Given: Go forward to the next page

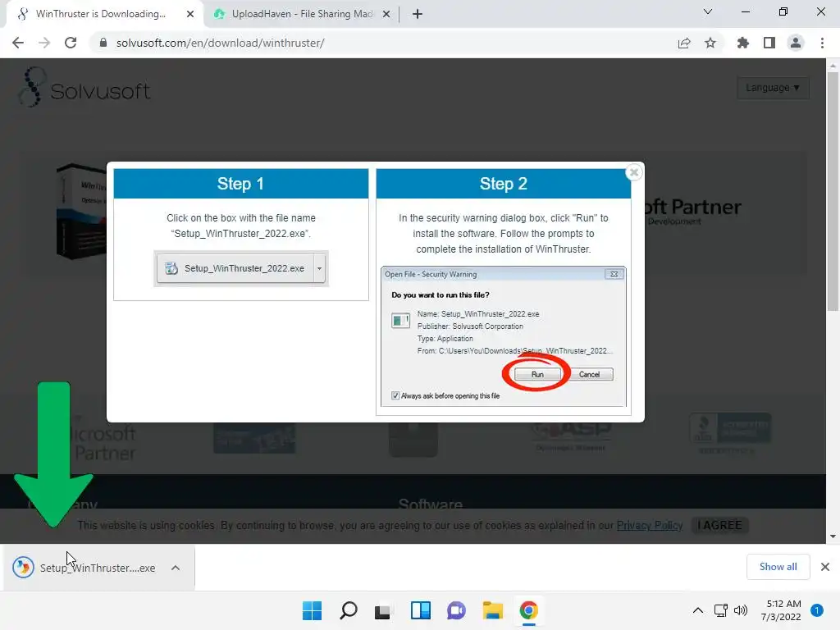Looking at the screenshot, I should click(44, 43).
